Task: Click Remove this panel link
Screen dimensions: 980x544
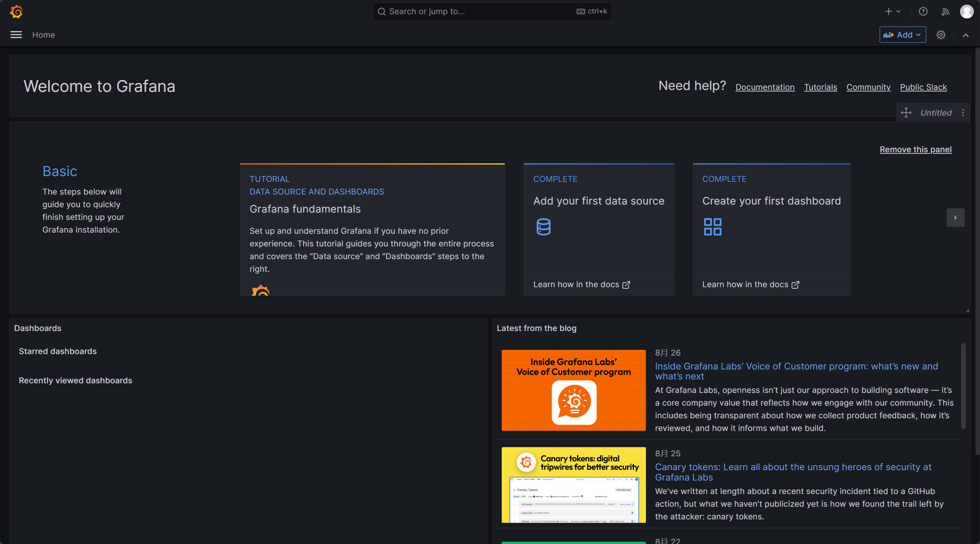Action: (915, 150)
